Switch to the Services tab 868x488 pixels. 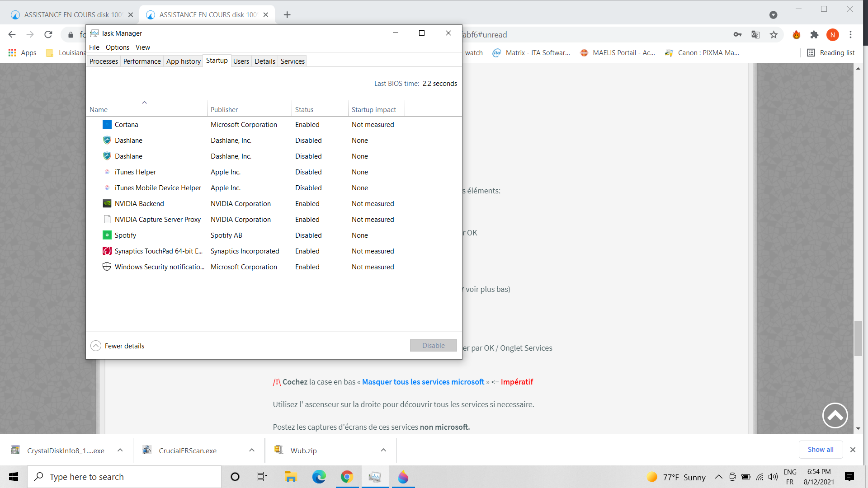(292, 61)
